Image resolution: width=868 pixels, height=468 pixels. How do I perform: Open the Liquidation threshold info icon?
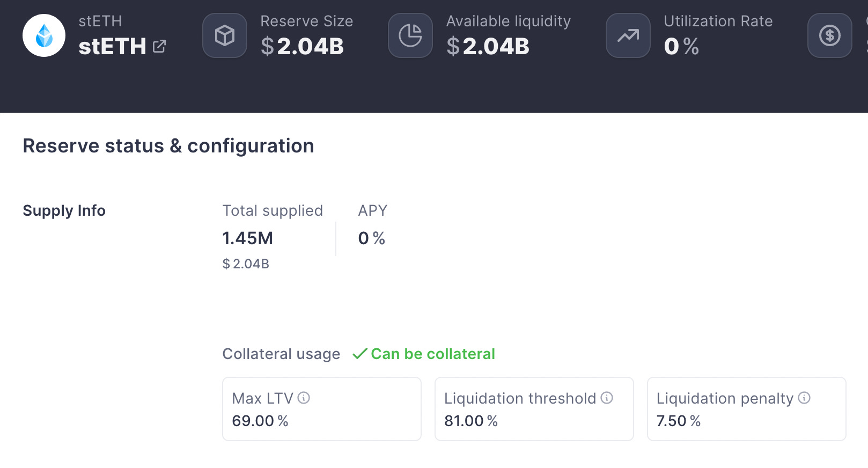coord(607,398)
